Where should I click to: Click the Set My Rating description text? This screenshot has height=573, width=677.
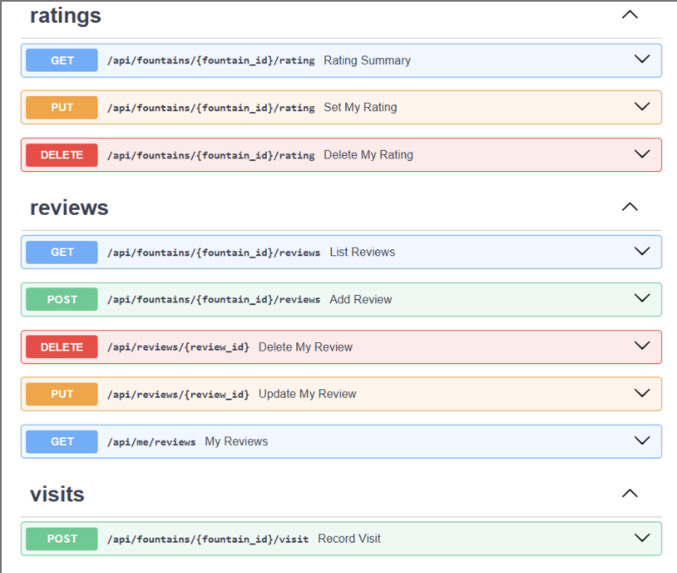coord(360,107)
